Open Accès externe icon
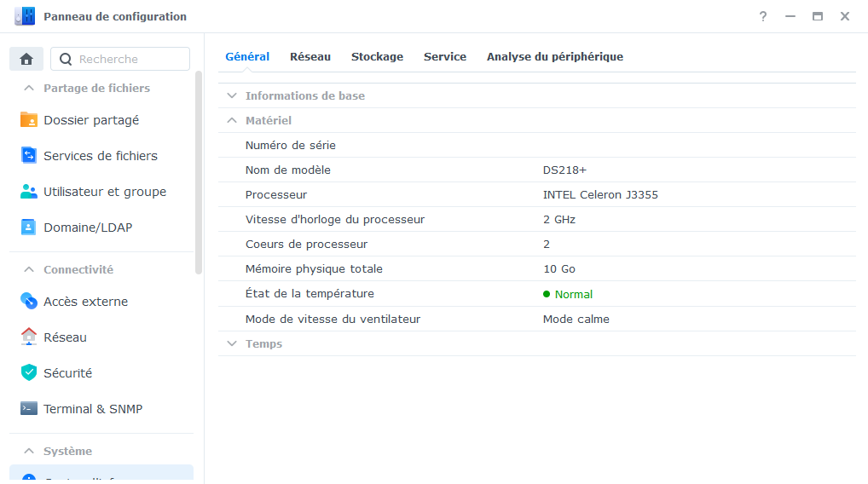868x484 pixels. 29,302
